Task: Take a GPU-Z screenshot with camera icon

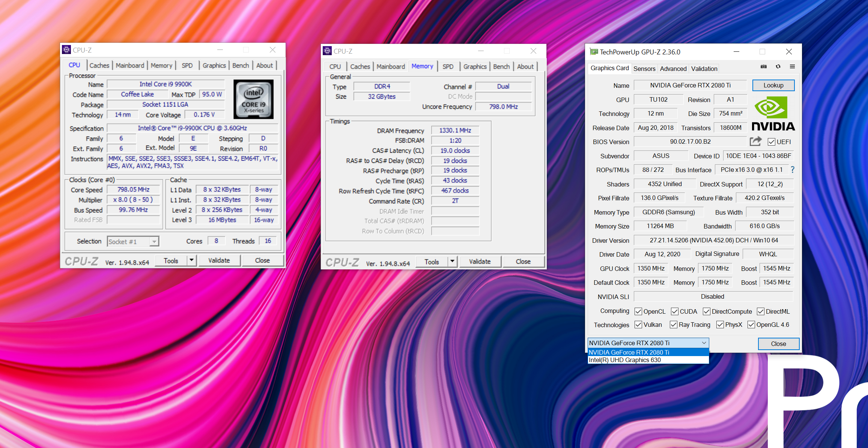Action: tap(764, 67)
